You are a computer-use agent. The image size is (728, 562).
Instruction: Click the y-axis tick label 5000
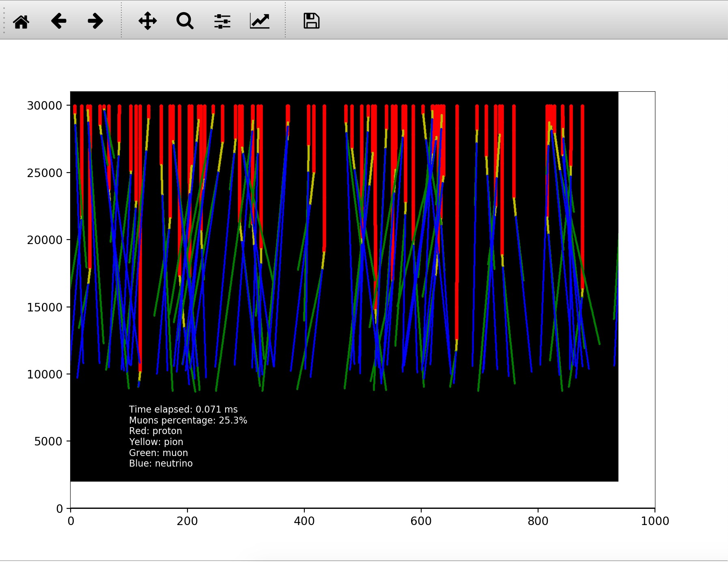point(48,441)
